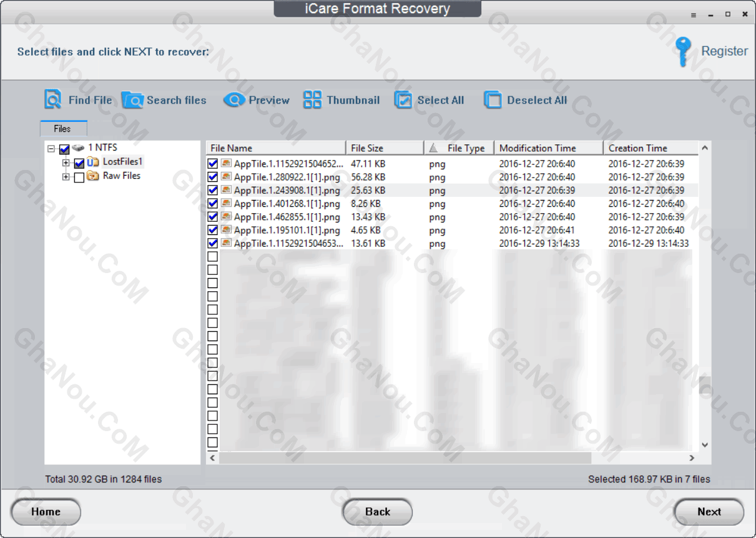
Task: Click Search files label
Action: tap(177, 100)
